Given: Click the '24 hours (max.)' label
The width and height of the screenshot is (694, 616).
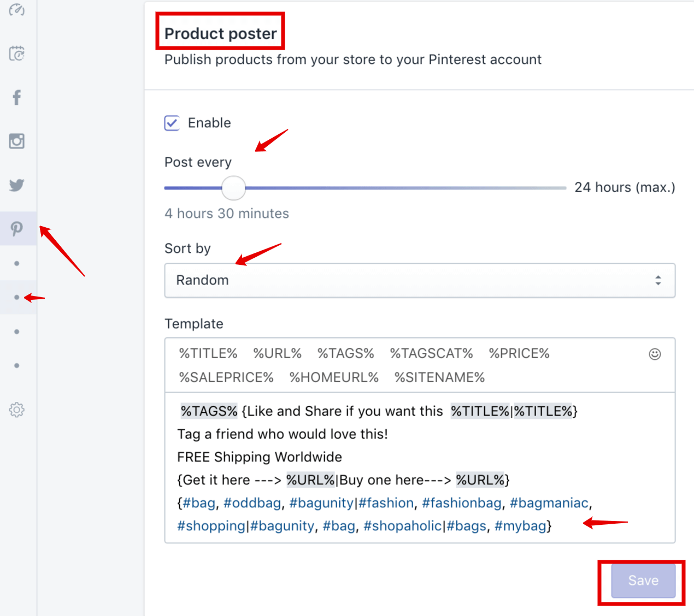Looking at the screenshot, I should point(625,187).
